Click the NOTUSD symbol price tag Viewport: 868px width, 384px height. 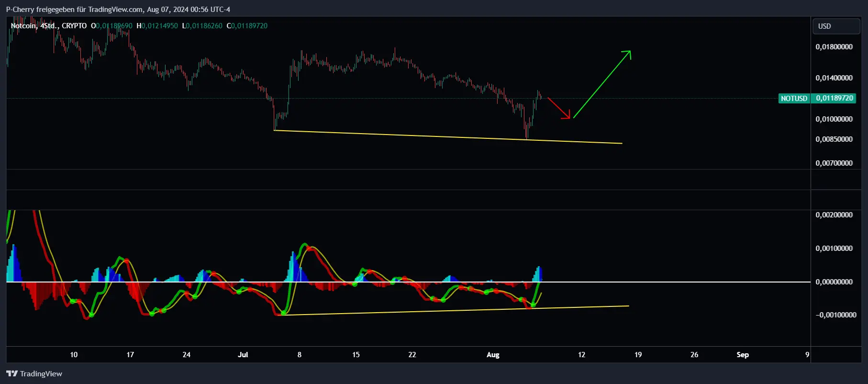coord(794,98)
